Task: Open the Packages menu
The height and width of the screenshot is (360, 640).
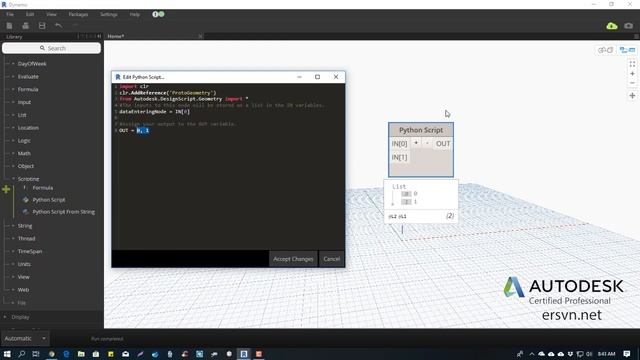Action: pos(78,14)
